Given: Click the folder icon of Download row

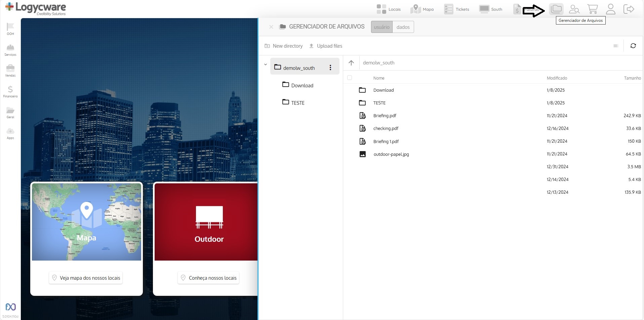Looking at the screenshot, I should click(x=362, y=90).
